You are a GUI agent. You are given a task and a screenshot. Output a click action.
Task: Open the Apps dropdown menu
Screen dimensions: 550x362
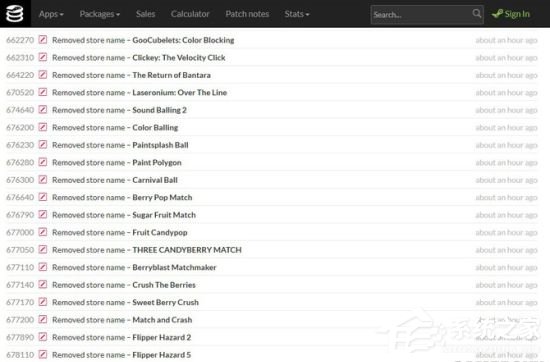click(x=51, y=14)
